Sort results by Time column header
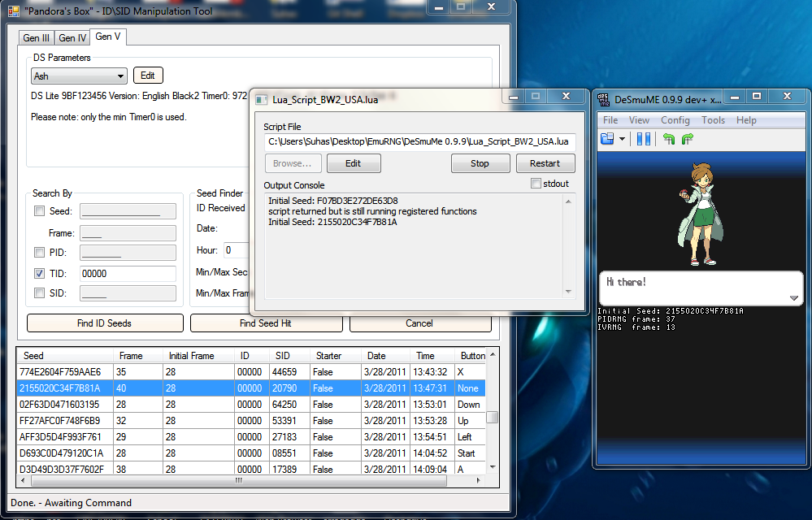Viewport: 812px width, 520px height. 432,355
